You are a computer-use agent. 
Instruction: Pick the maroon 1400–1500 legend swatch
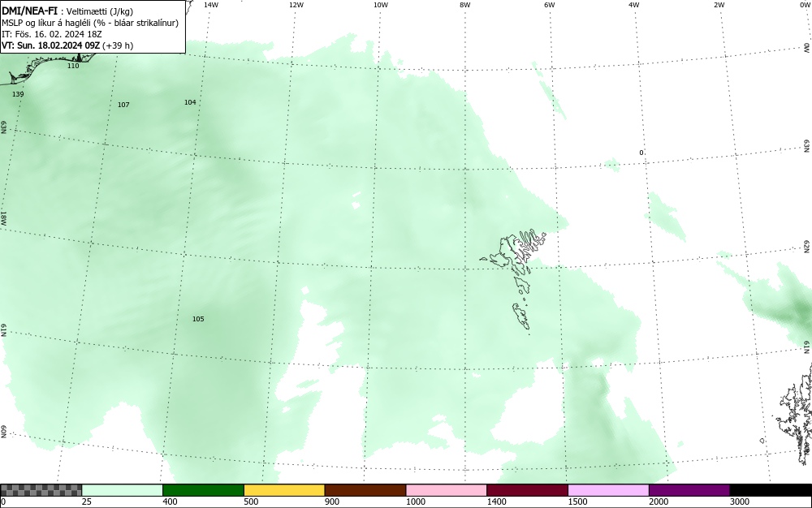527,490
